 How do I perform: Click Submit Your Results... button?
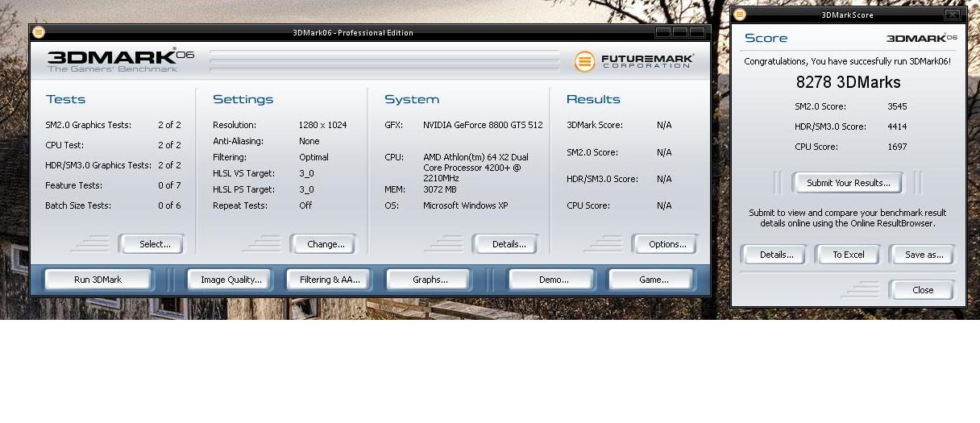click(848, 183)
